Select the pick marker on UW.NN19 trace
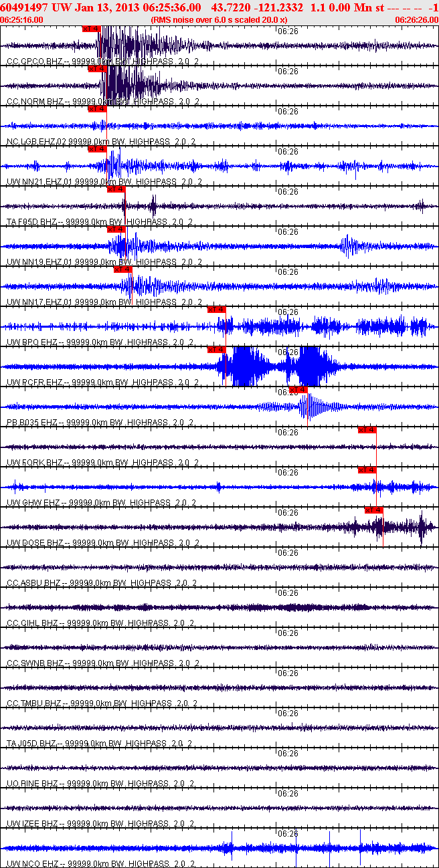439x868 pixels. [116, 229]
